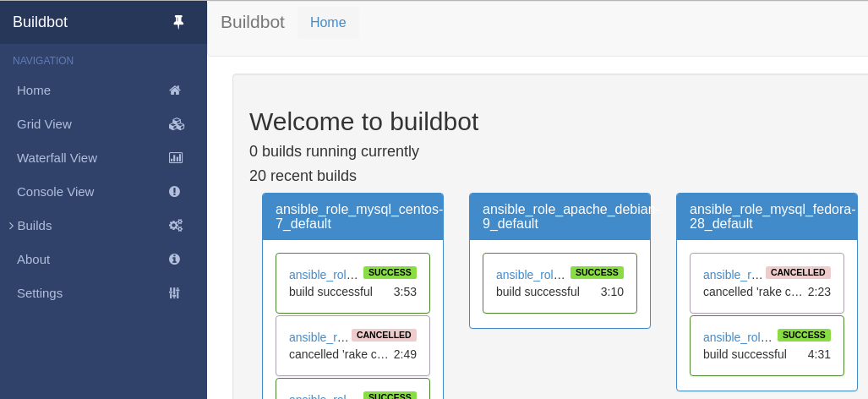
Task: Click the Buildbot title in sidebar header
Action: coord(40,22)
